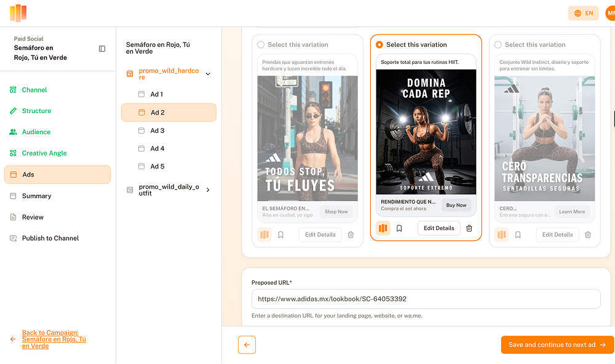The width and height of the screenshot is (615, 364).
Task: Open Creative Angle step
Action: (44, 153)
